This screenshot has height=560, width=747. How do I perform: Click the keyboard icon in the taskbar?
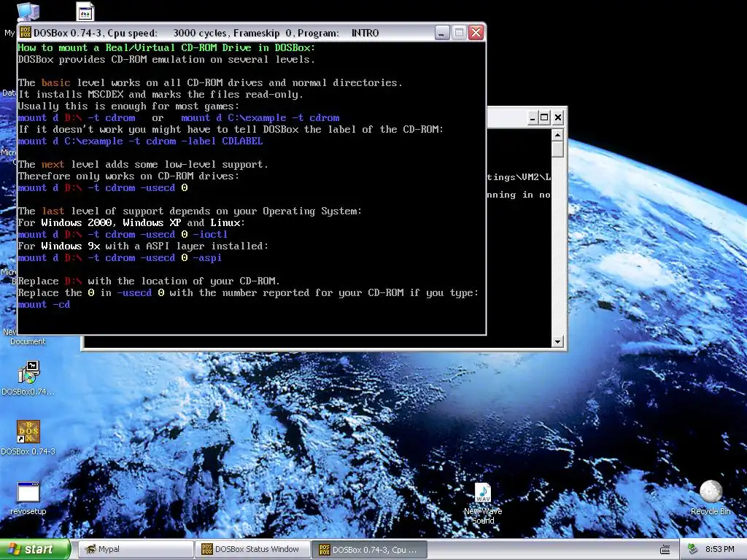[665, 550]
